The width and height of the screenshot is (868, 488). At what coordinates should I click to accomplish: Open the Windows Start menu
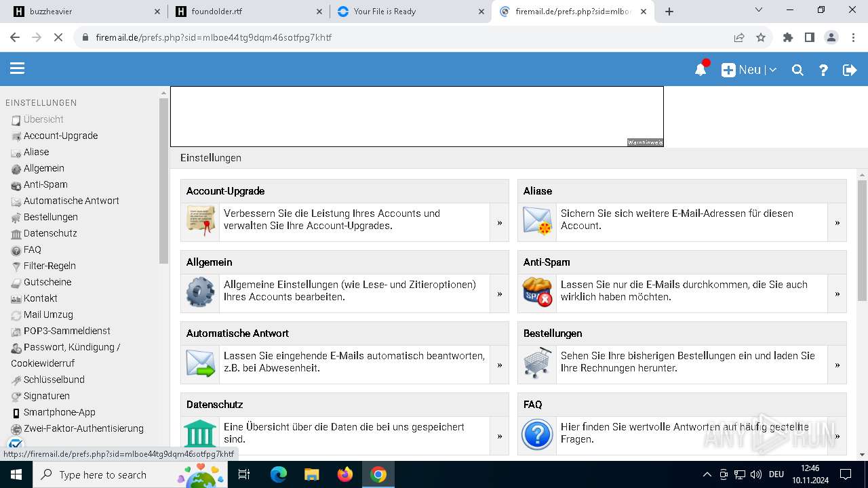(16, 474)
